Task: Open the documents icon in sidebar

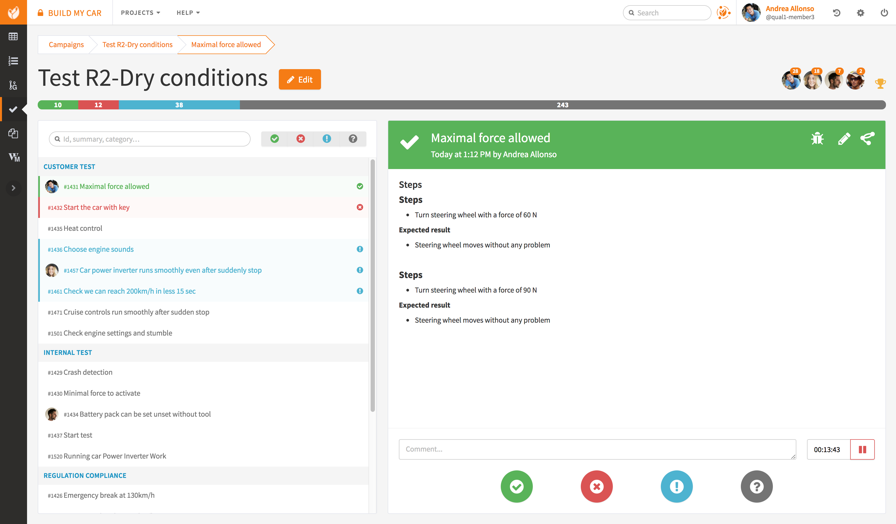Action: pyautogui.click(x=13, y=133)
